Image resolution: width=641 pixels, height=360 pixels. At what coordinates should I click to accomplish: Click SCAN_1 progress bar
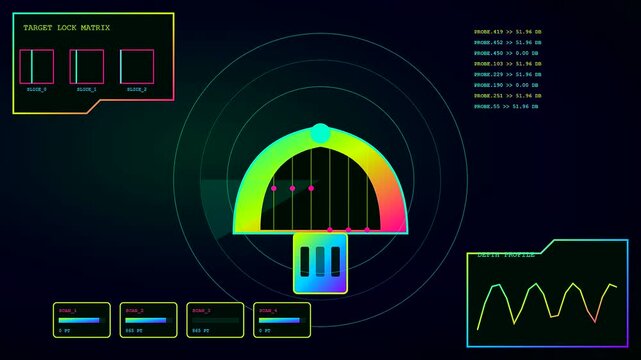point(82,320)
